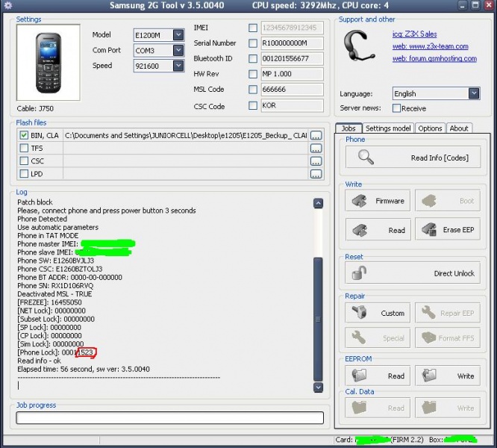497x448 pixels.
Task: Click the gear icon in title bar
Action: coord(7,5)
